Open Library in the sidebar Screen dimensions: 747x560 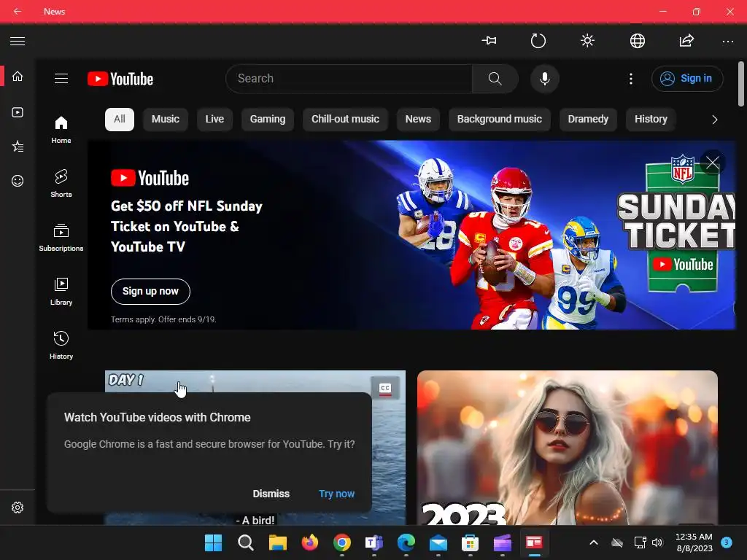pos(61,292)
